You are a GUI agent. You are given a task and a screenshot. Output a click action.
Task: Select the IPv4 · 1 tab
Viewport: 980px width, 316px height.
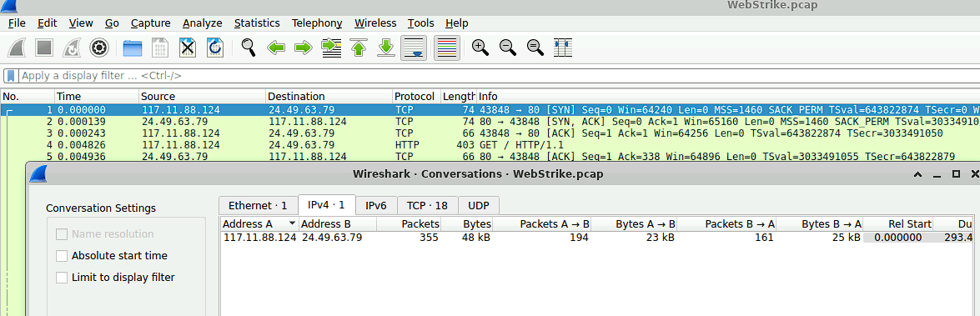pyautogui.click(x=326, y=205)
